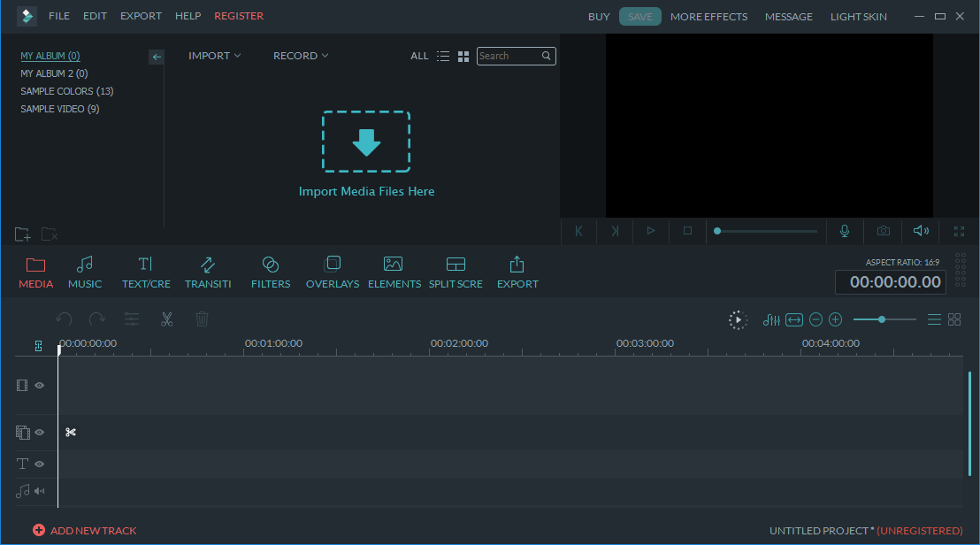Go to previous frame in preview
This screenshot has width=980, height=545.
(x=578, y=231)
